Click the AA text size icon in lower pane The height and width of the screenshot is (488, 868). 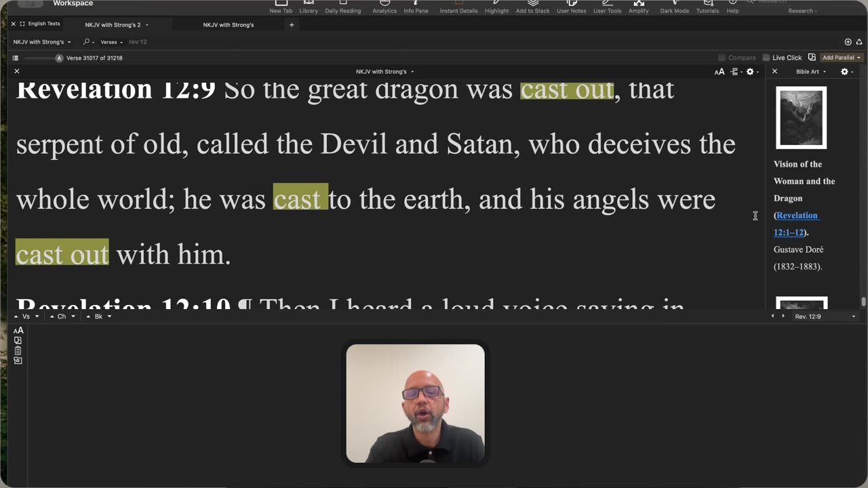click(x=18, y=330)
